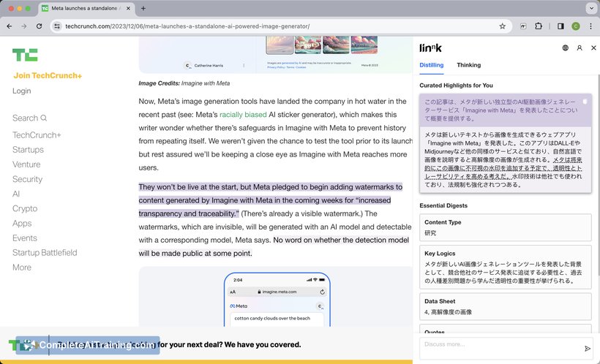600x364 pixels.
Task: Click the Data Sheet digest card
Action: [x=506, y=307]
